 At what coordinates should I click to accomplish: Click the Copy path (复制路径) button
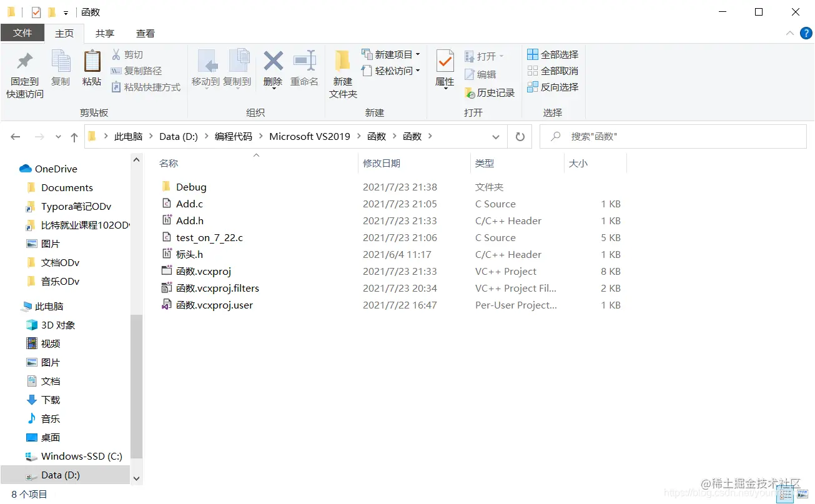(136, 71)
